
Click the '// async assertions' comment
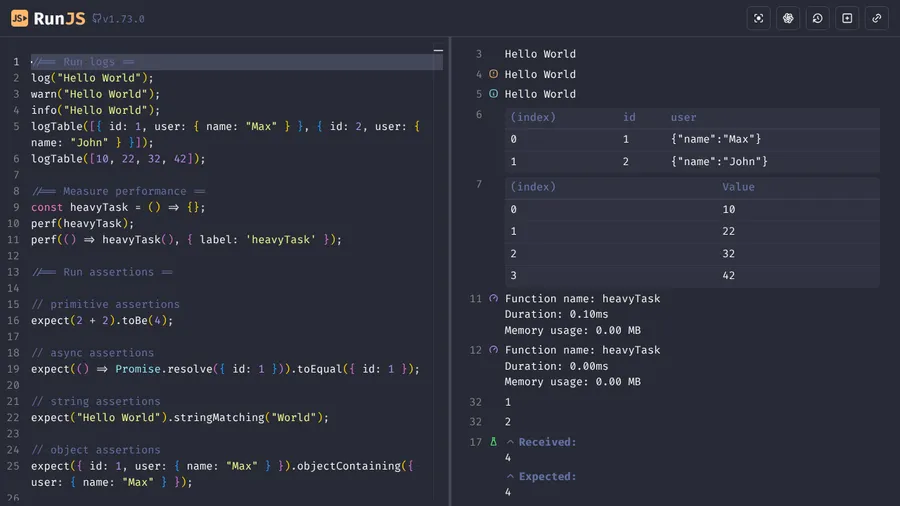click(92, 353)
